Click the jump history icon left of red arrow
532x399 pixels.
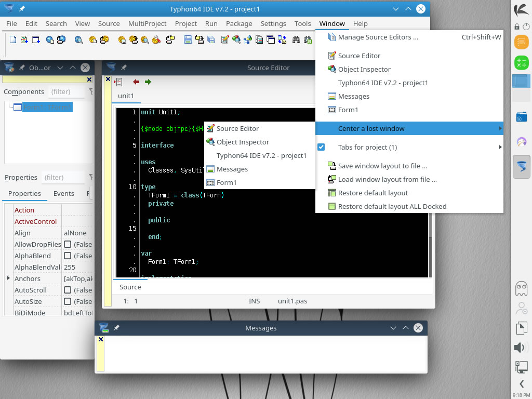118,82
